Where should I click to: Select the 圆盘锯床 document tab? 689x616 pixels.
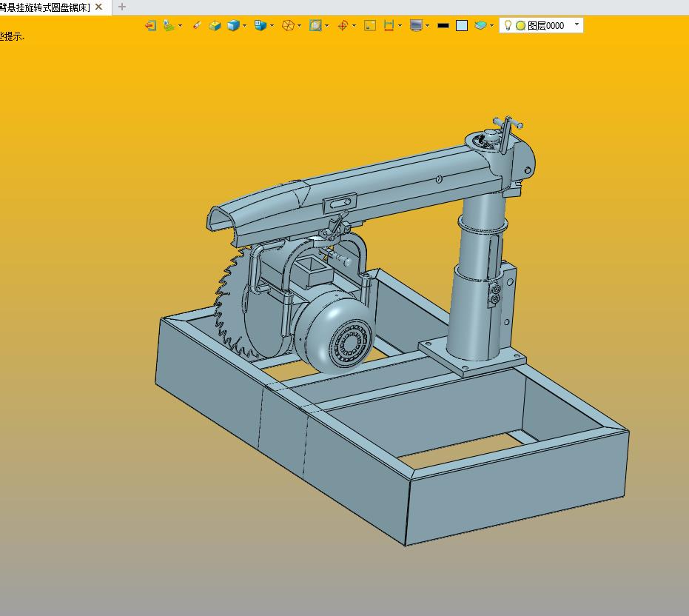coord(45,7)
